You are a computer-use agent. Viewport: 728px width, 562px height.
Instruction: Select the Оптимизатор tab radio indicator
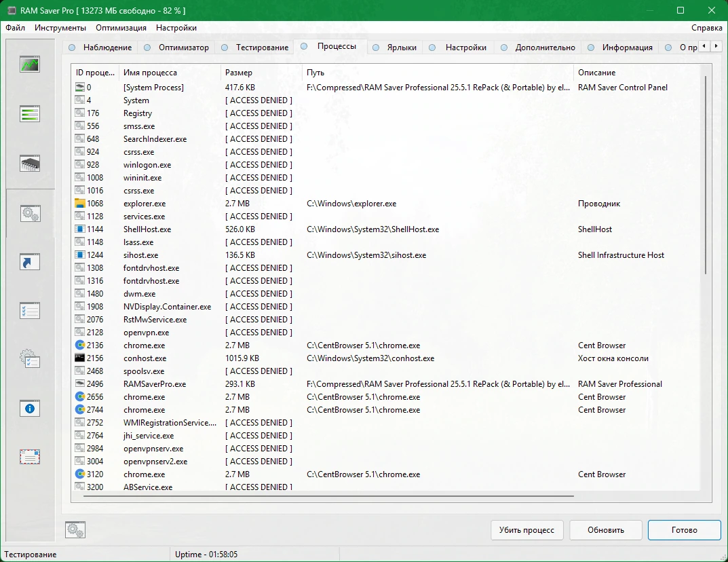[x=147, y=48]
